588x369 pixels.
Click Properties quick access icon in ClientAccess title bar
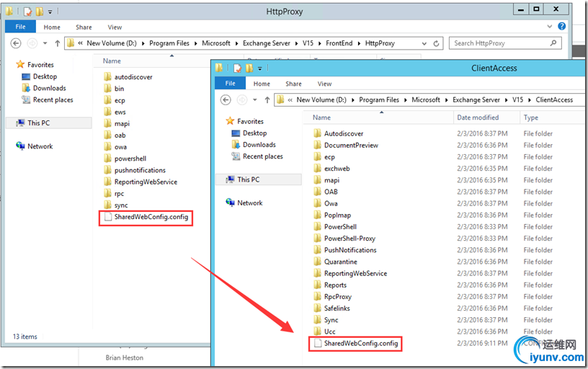click(x=237, y=68)
